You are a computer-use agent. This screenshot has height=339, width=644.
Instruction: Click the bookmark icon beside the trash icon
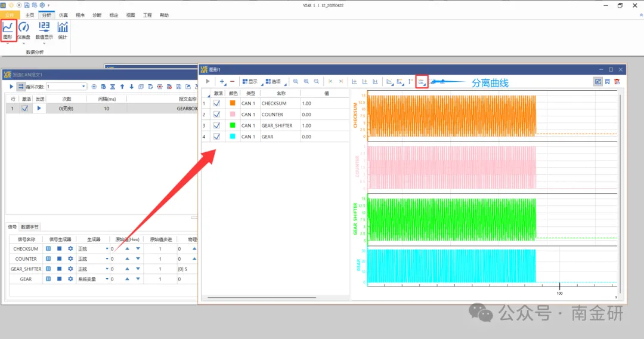tap(608, 81)
